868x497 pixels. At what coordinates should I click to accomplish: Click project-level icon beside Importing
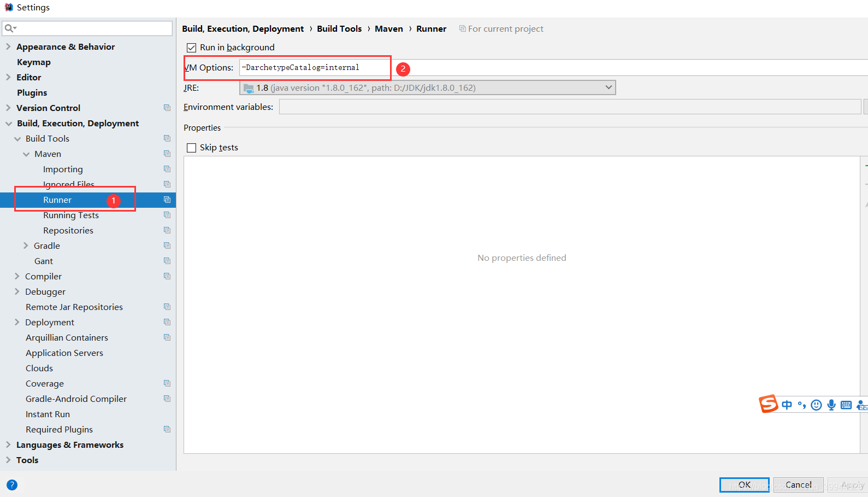click(x=167, y=169)
